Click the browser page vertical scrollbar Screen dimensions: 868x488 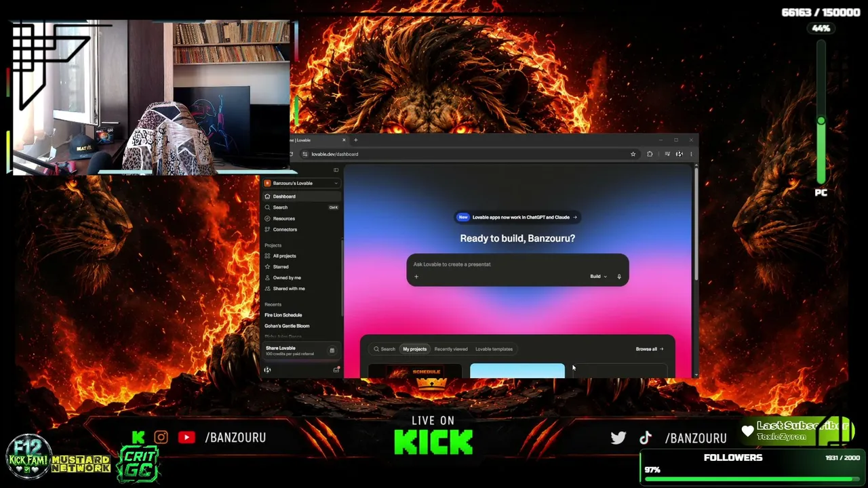[696, 224]
